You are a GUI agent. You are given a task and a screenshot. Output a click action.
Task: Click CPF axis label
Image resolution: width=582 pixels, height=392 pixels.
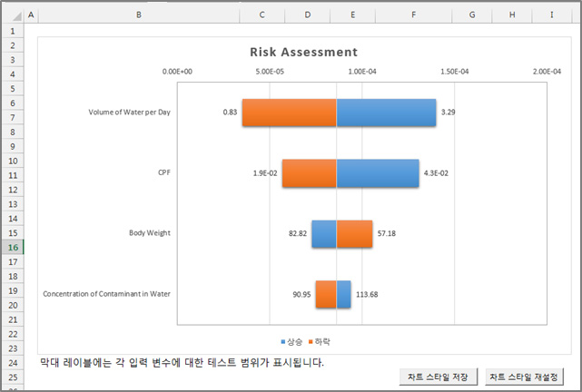coord(164,172)
